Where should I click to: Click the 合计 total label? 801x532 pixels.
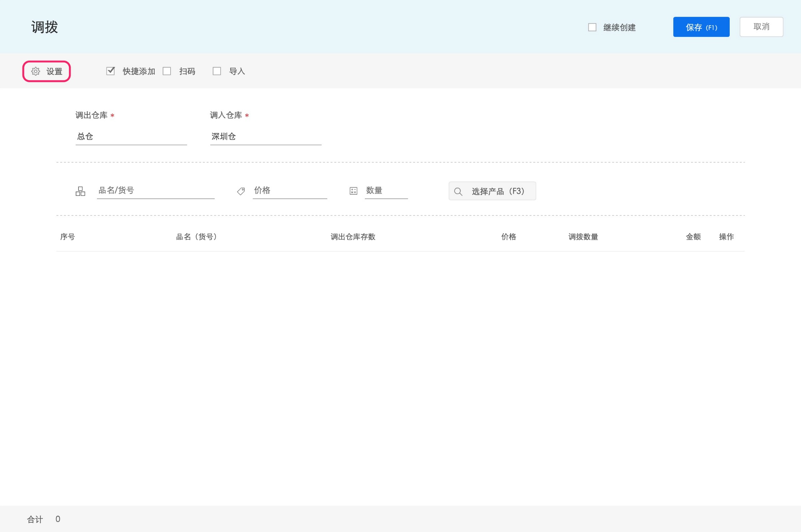pyautogui.click(x=35, y=519)
